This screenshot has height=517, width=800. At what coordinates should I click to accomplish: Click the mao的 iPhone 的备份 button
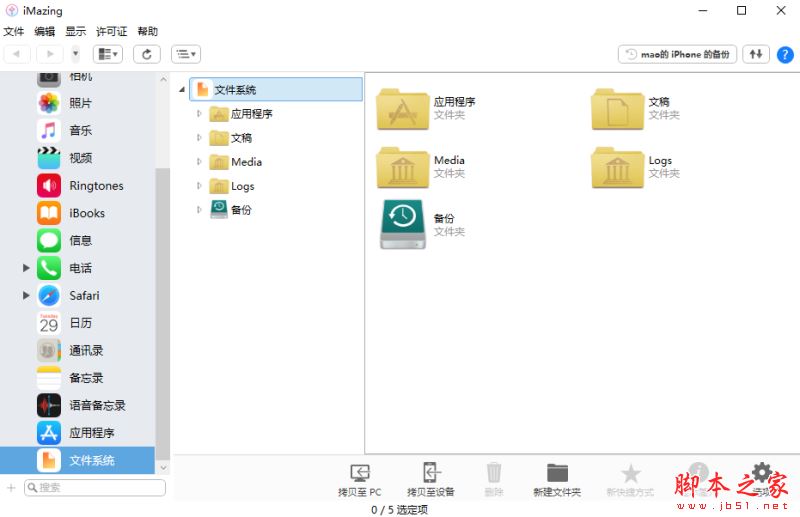pyautogui.click(x=678, y=54)
